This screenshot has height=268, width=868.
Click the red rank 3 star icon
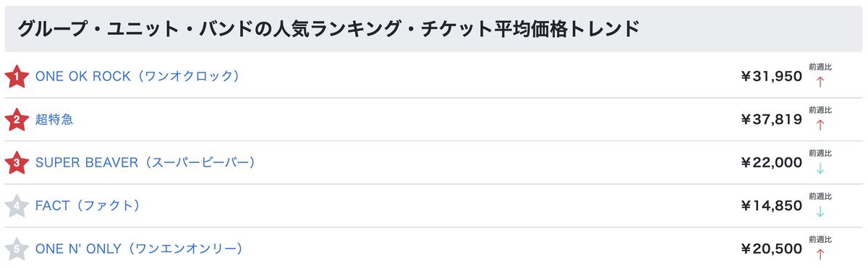16,163
